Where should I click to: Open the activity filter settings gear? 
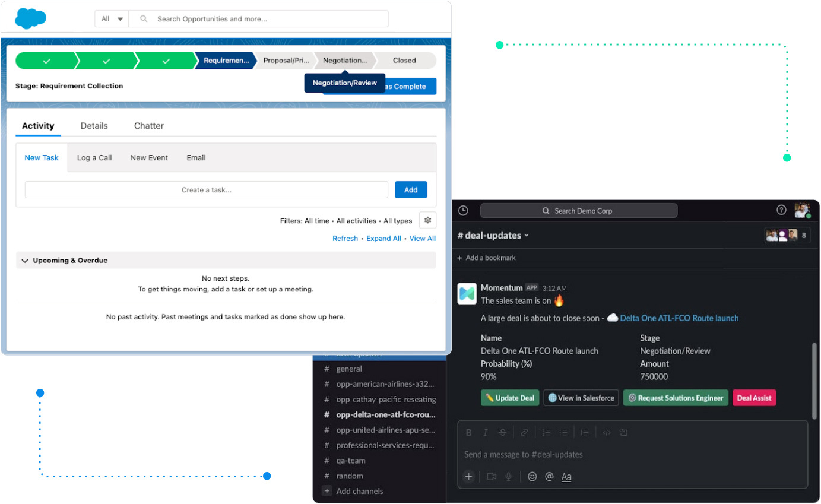pyautogui.click(x=427, y=220)
